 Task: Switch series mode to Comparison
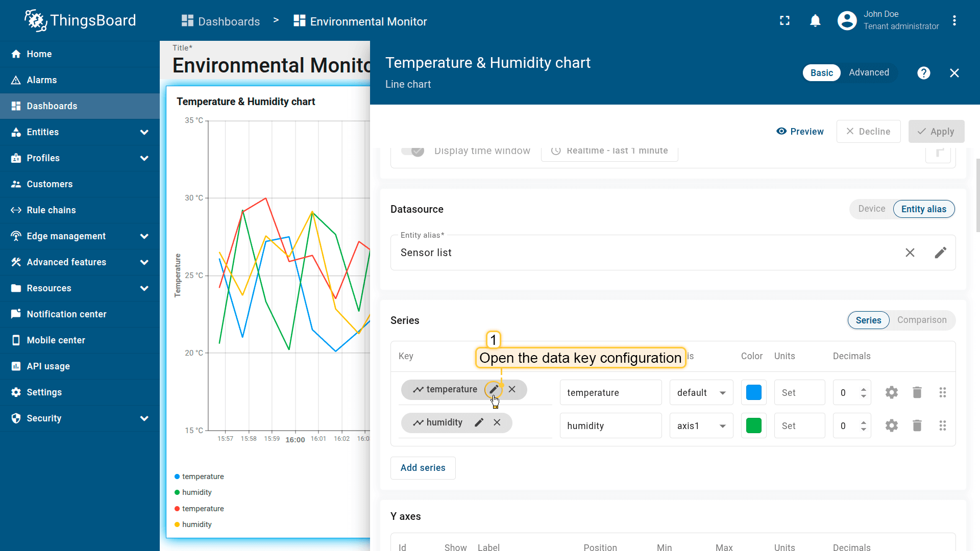pyautogui.click(x=921, y=320)
